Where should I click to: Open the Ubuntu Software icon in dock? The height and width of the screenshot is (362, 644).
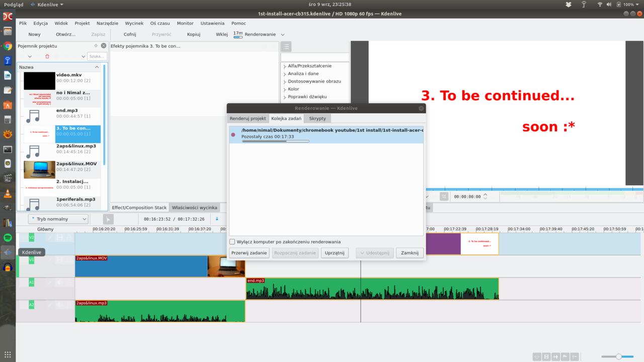(8, 105)
